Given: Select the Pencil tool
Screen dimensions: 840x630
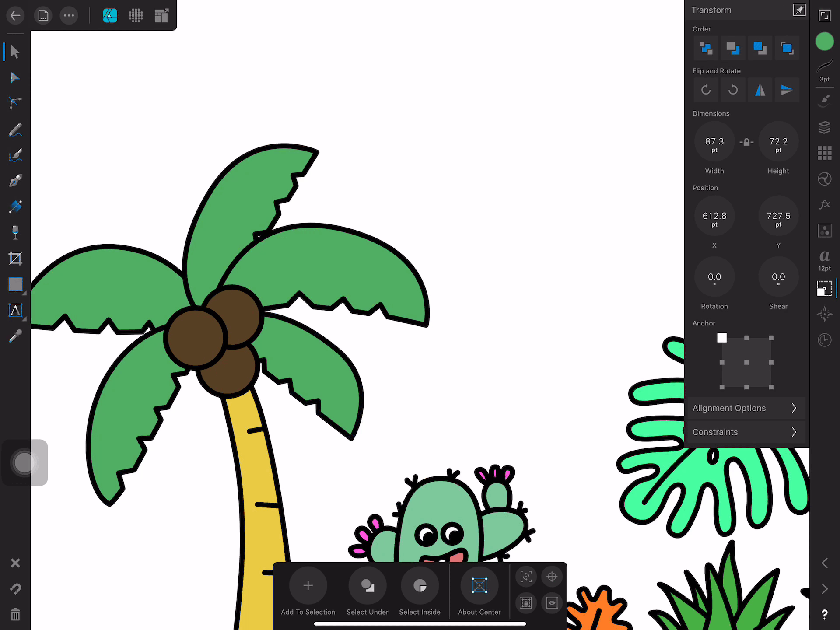Looking at the screenshot, I should (15, 129).
